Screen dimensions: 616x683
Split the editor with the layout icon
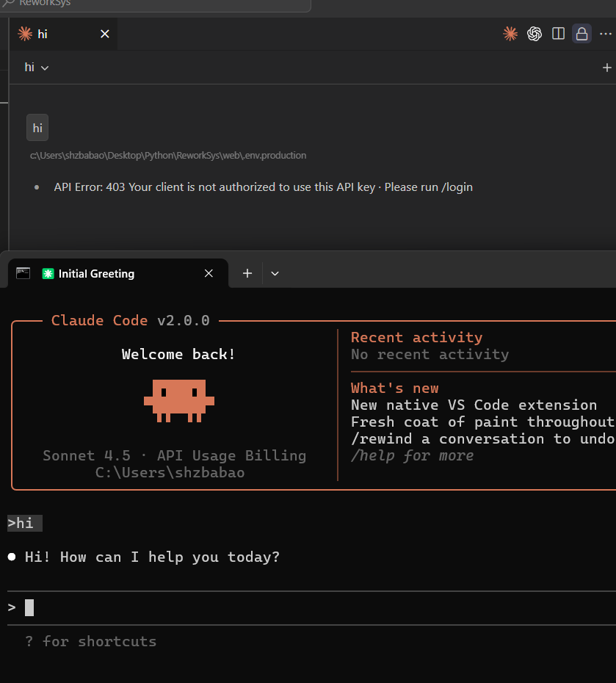coord(558,34)
